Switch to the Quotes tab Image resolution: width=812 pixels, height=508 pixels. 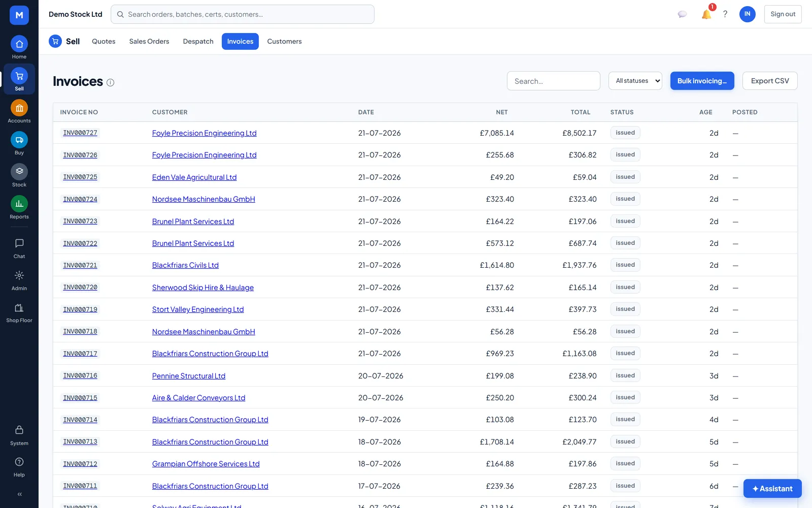[x=104, y=41]
